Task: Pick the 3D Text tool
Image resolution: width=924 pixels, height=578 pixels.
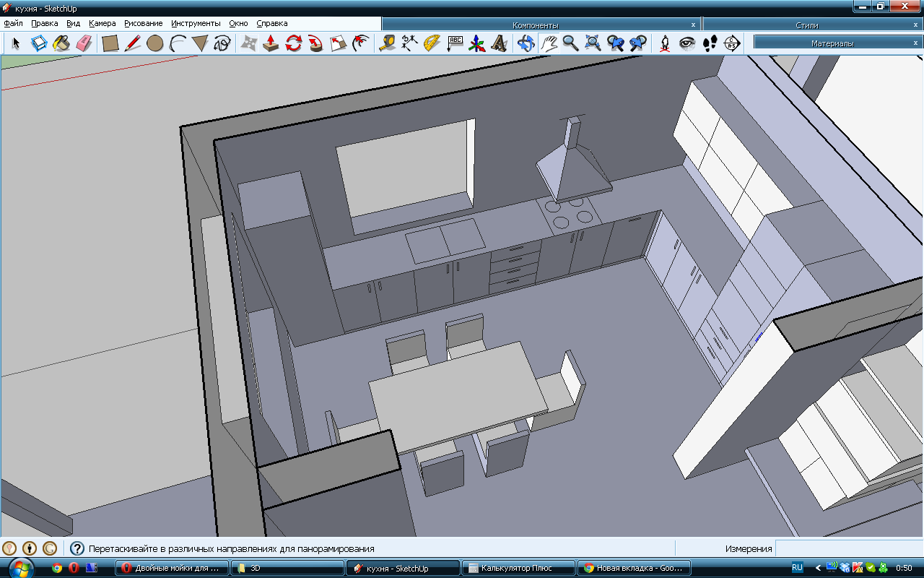Action: click(500, 43)
